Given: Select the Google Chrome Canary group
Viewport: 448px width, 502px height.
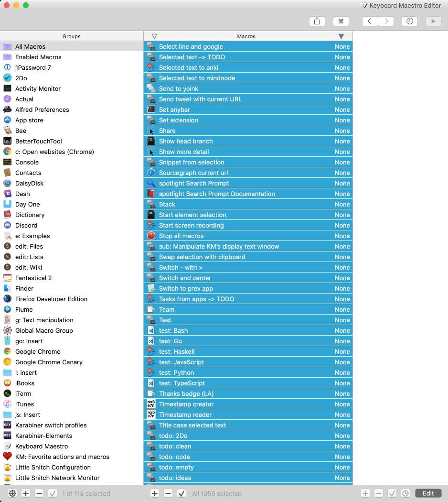Looking at the screenshot, I should point(72,362).
